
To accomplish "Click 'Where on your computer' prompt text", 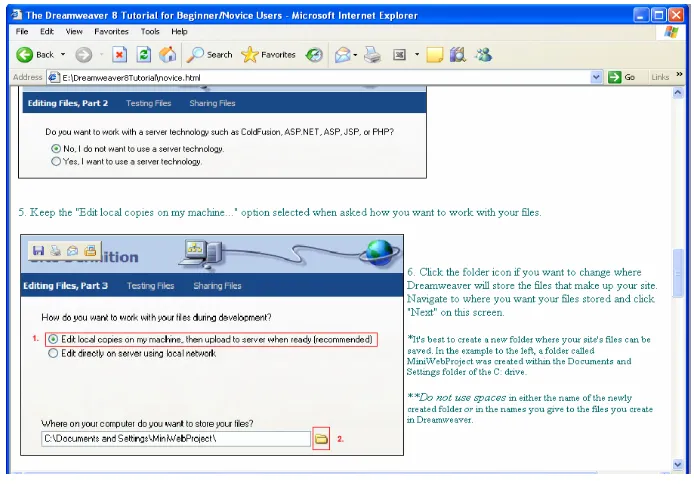I will point(147,423).
